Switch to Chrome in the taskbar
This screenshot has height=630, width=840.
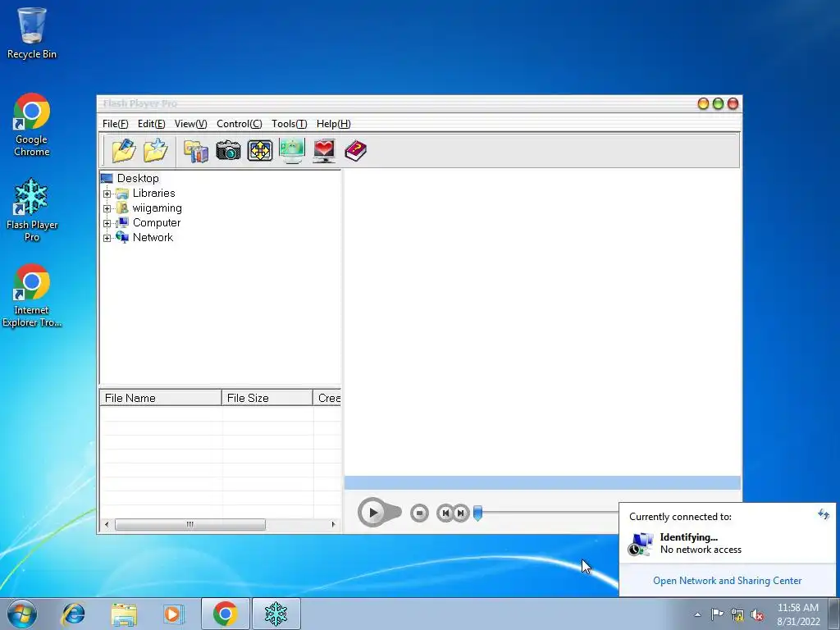click(225, 614)
